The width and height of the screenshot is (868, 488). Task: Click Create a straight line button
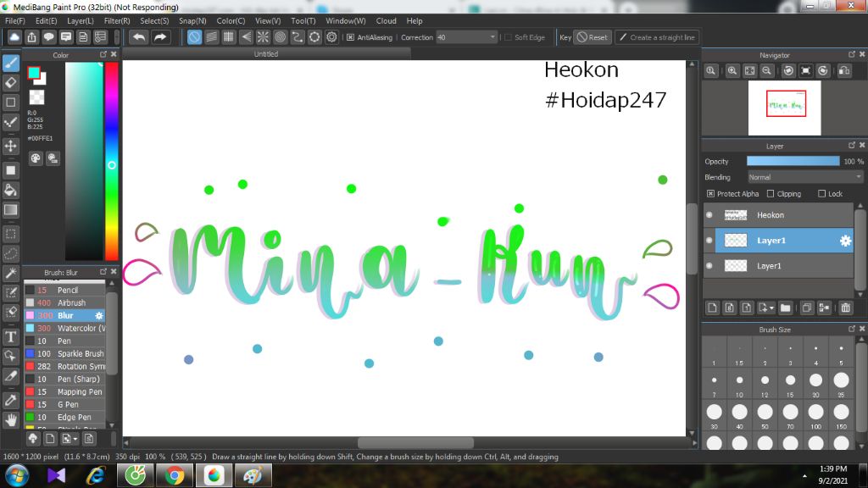[657, 37]
